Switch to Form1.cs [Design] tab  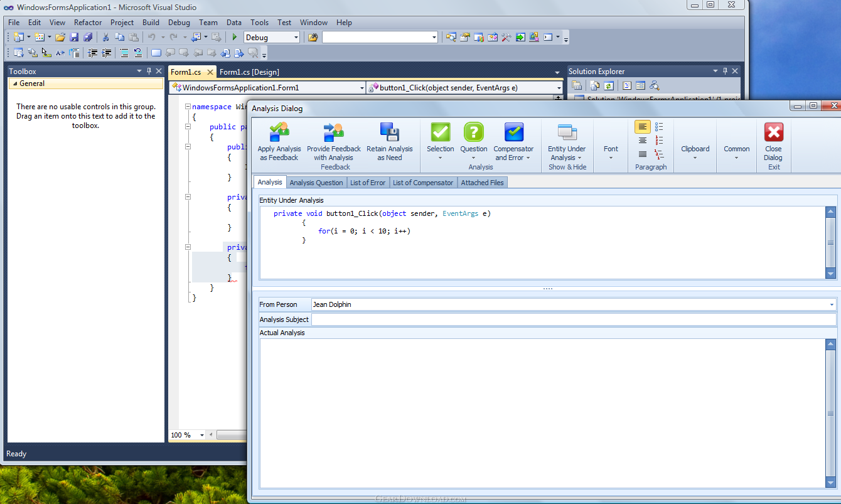(249, 72)
